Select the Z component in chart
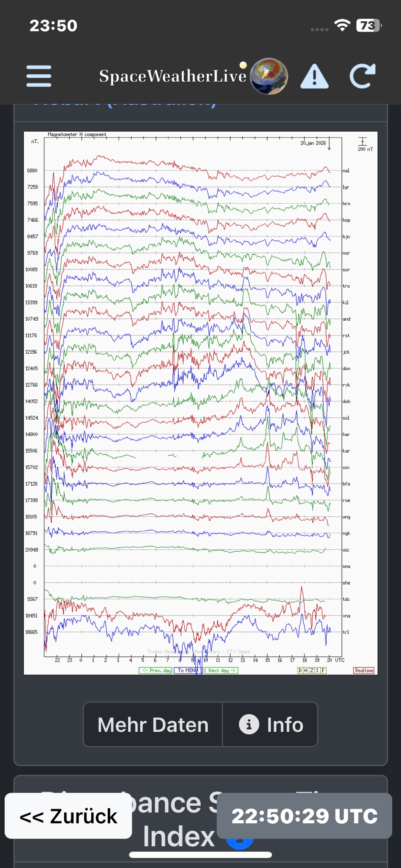Screen dimensions: 401x868 click(x=312, y=671)
